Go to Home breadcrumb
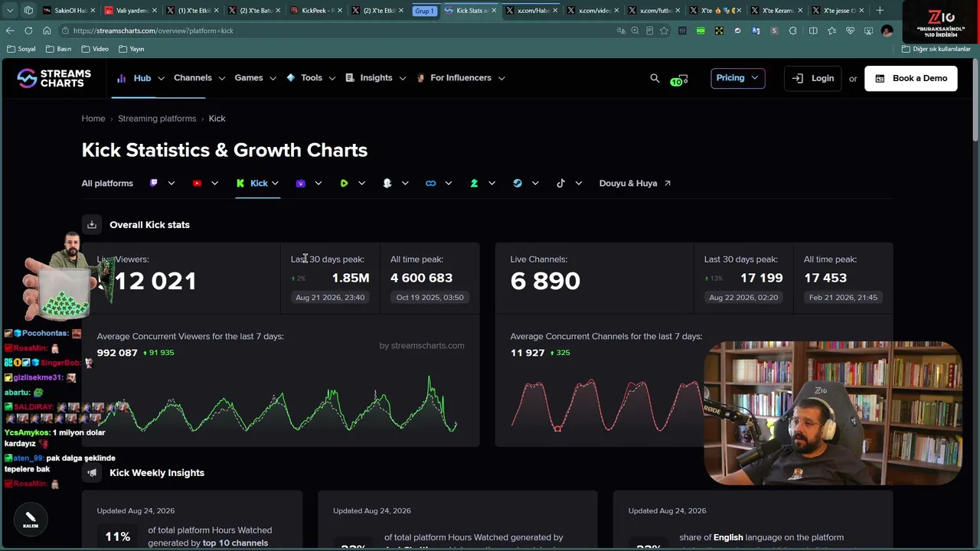The height and width of the screenshot is (551, 980). pyautogui.click(x=93, y=119)
